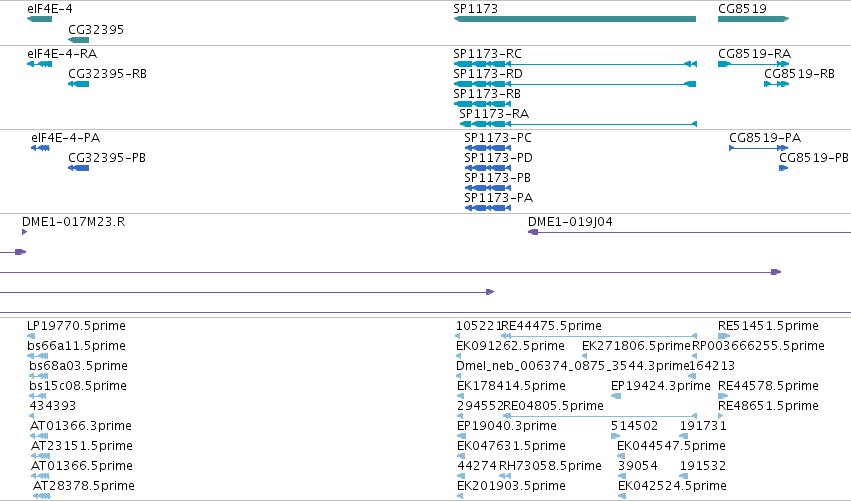Click transcript CG8519-RB
Screen dimensions: 851x501
point(776,84)
